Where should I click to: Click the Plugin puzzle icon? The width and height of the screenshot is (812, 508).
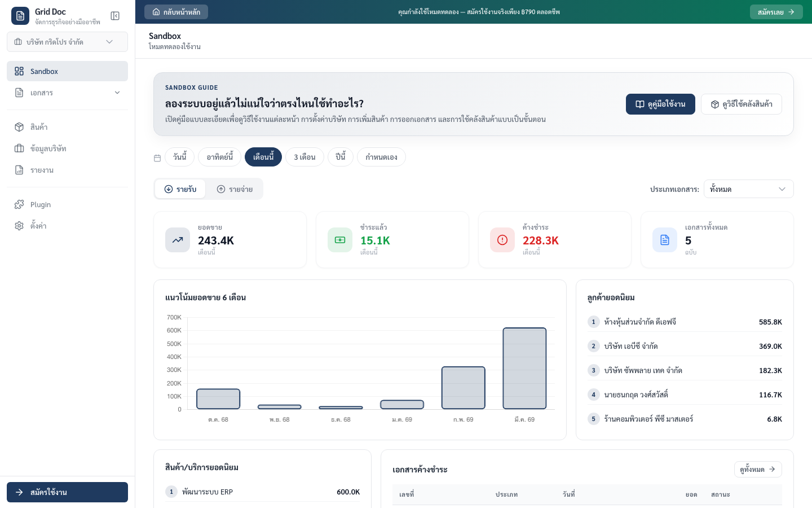[19, 204]
